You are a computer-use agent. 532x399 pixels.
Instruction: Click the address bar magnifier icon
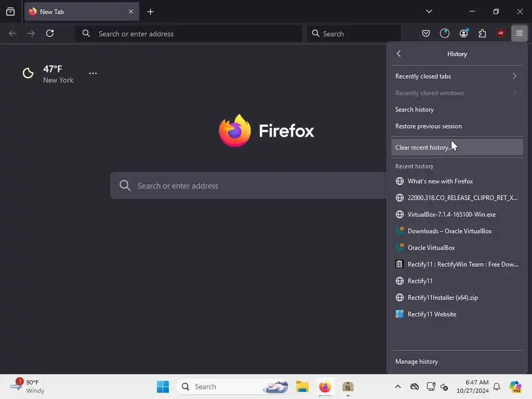tap(86, 33)
